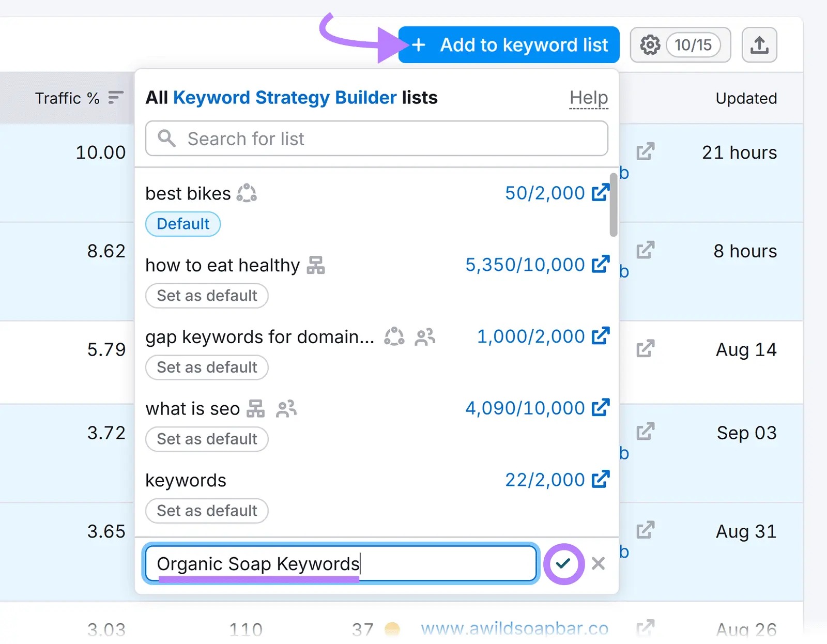Click the sharing icon next to best bikes
This screenshot has height=644, width=827.
click(x=247, y=193)
